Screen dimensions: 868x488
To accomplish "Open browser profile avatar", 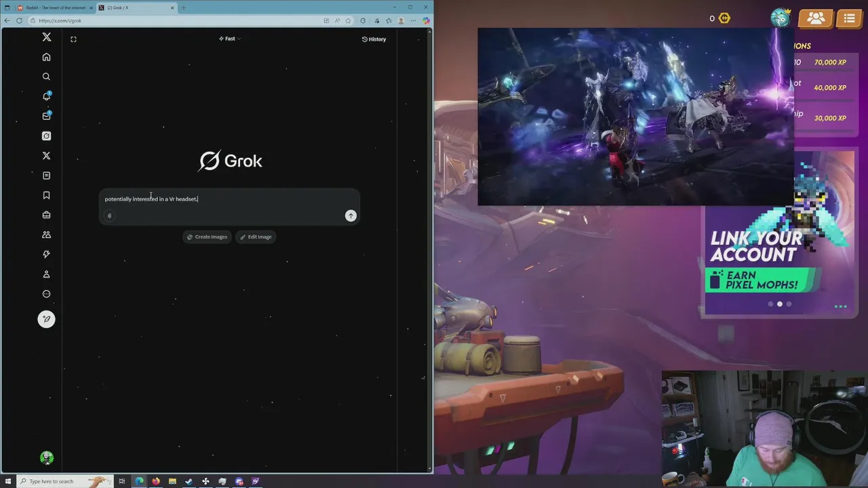I will (x=401, y=20).
